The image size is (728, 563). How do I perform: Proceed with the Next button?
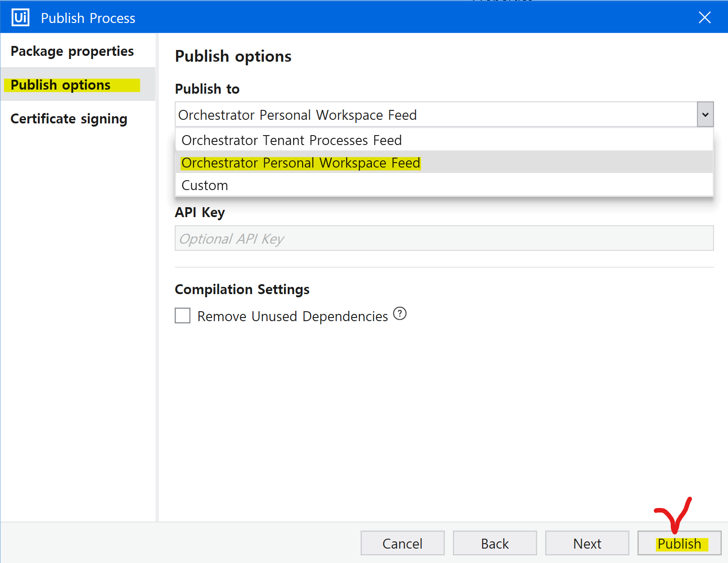(587, 543)
